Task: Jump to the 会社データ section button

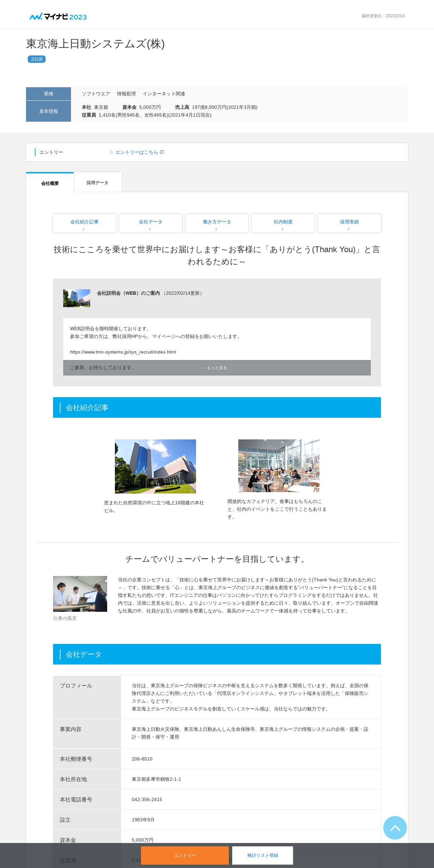Action: (151, 223)
